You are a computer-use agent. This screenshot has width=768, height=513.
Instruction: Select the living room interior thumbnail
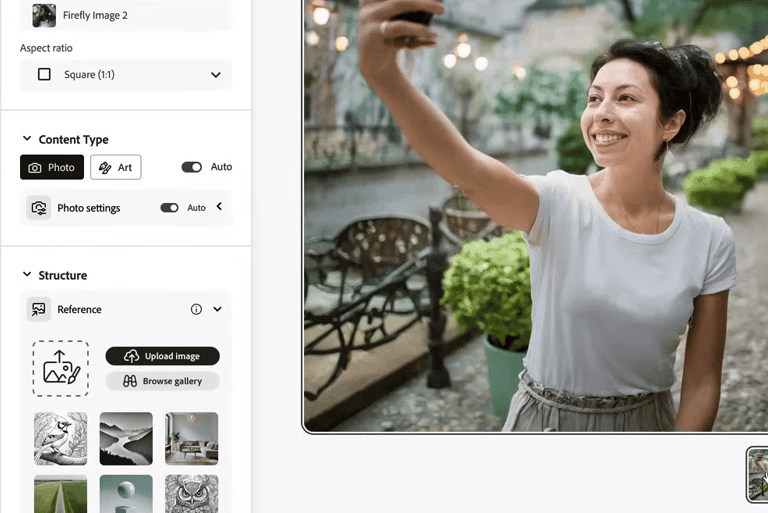[x=192, y=439]
